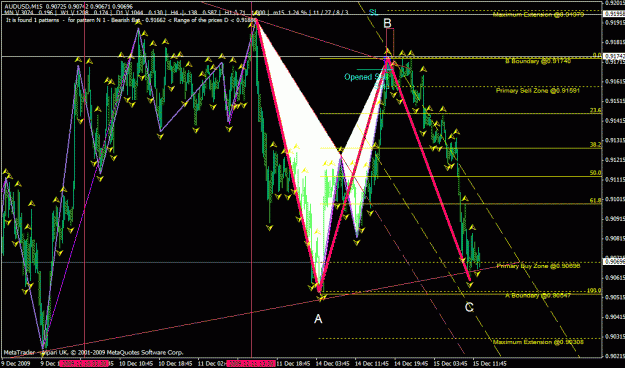Click the 0.0 Fibonacci level label
The width and height of the screenshot is (625, 368).
[597, 55]
